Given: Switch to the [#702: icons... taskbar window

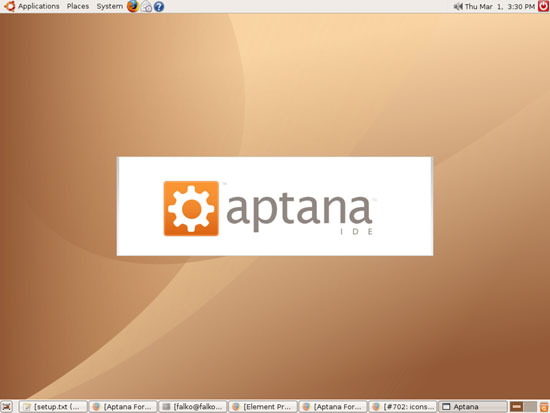Looking at the screenshot, I should (403, 407).
